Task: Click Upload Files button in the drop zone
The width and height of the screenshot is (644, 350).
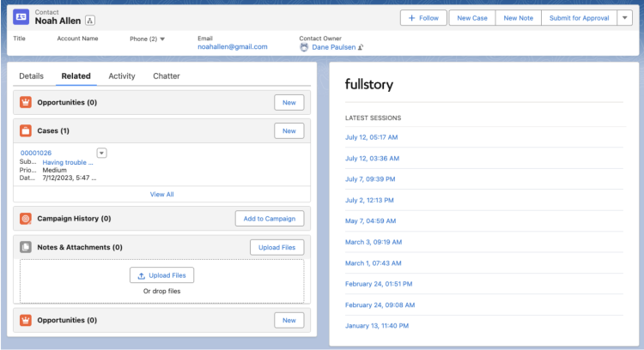Action: [161, 275]
